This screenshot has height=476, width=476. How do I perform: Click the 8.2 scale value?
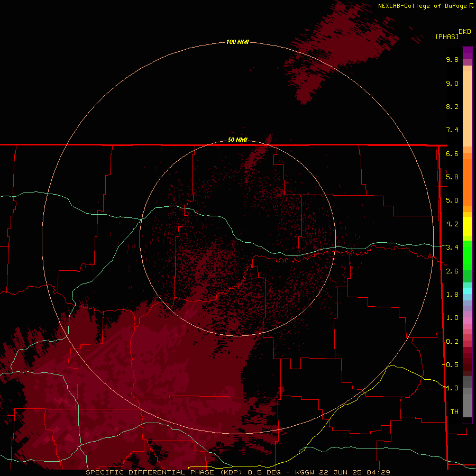(x=452, y=106)
